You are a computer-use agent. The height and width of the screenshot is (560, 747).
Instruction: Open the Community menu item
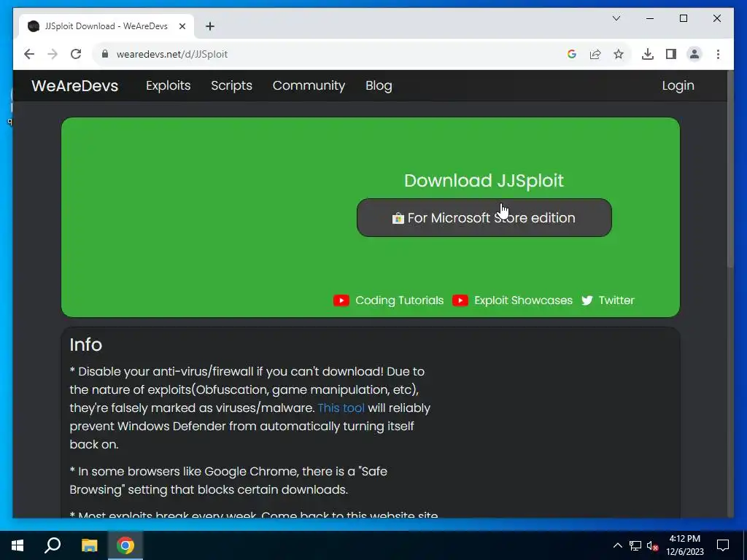click(309, 86)
